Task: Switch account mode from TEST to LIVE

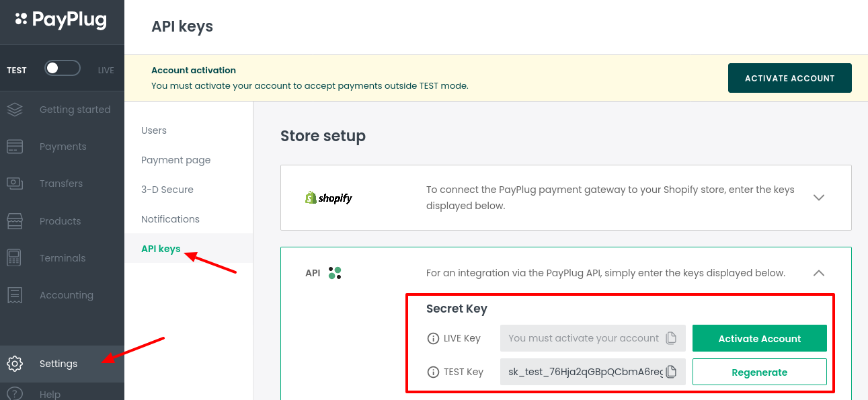Action: 62,69
